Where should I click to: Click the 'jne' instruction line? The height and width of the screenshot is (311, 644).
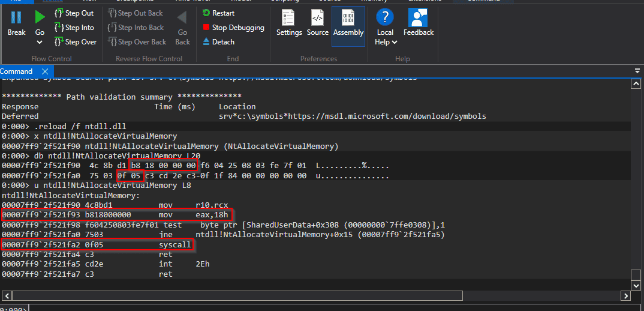tap(224, 235)
